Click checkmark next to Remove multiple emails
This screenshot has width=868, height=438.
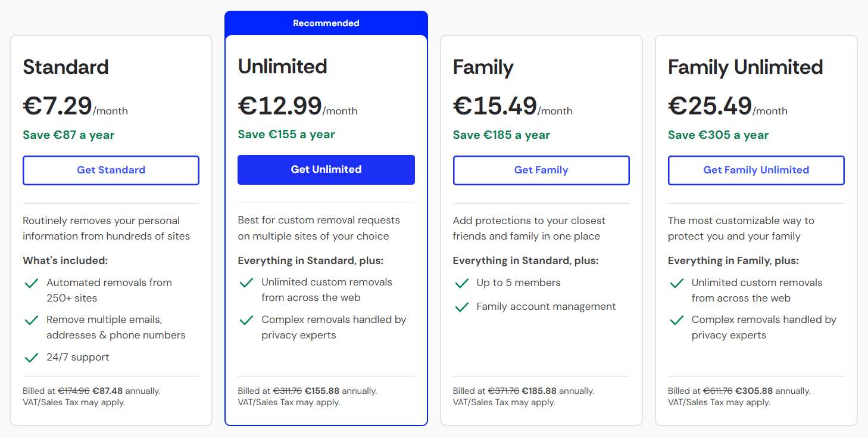click(32, 320)
